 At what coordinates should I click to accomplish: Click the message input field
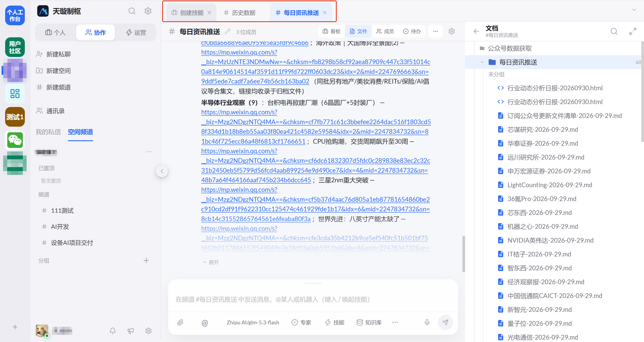click(x=313, y=299)
